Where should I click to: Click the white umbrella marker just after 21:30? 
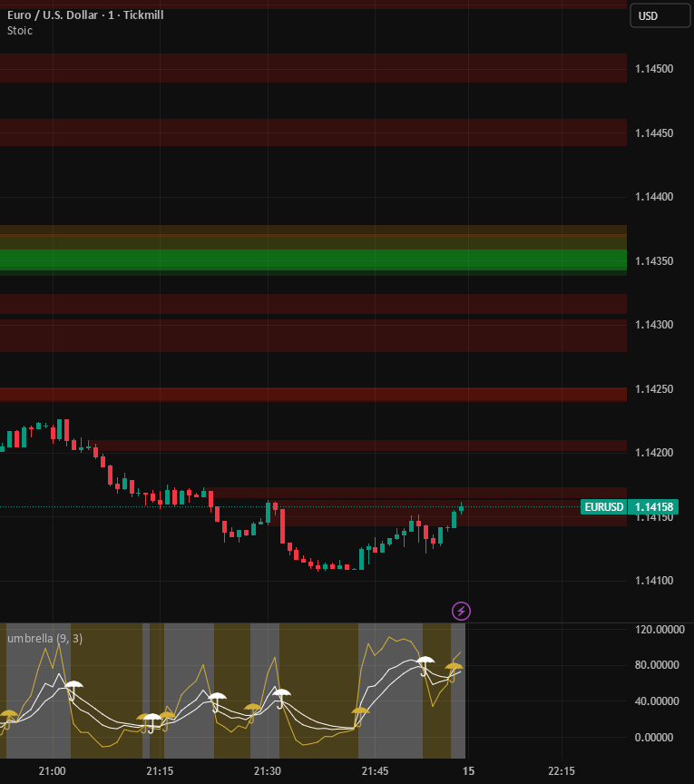[x=281, y=698]
